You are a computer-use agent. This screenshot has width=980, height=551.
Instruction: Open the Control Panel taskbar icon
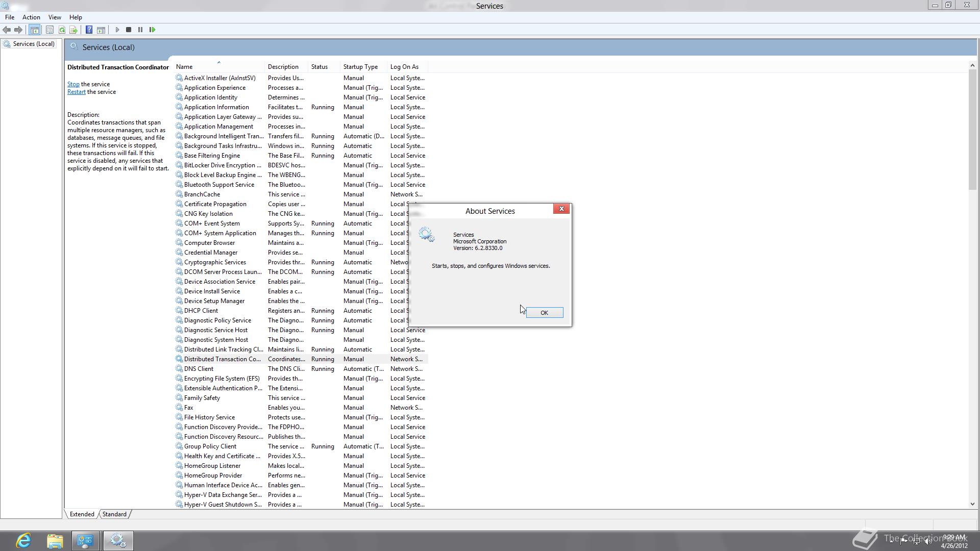click(85, 540)
